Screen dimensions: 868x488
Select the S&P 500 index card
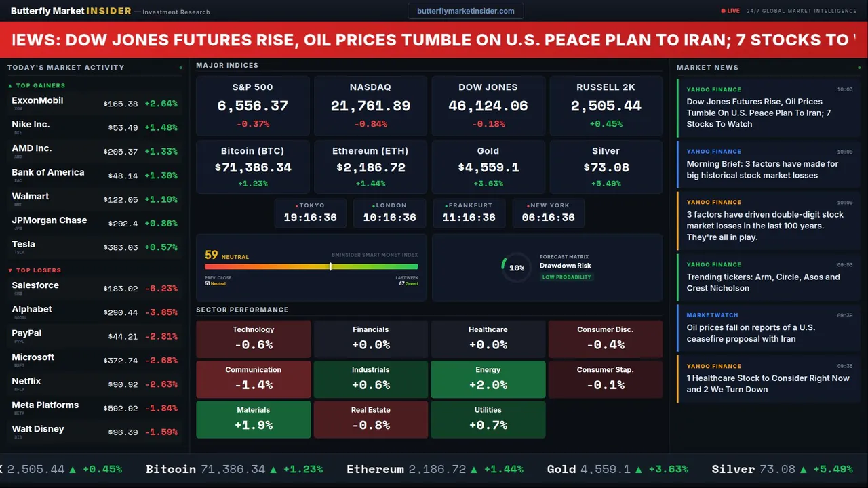[x=253, y=106]
